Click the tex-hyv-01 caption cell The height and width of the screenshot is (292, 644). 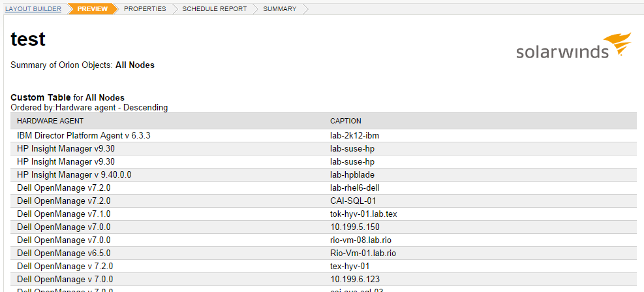coord(350,267)
